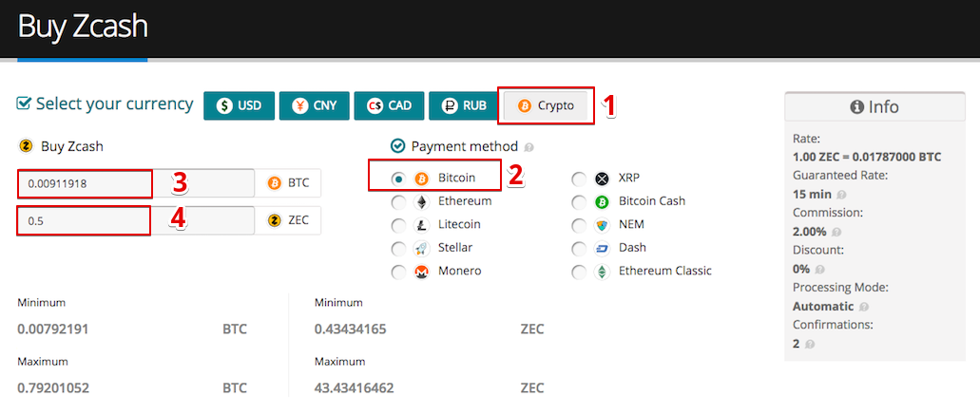Click the rate text 1.00 ZEC = 0.01787000 BTC

[867, 158]
